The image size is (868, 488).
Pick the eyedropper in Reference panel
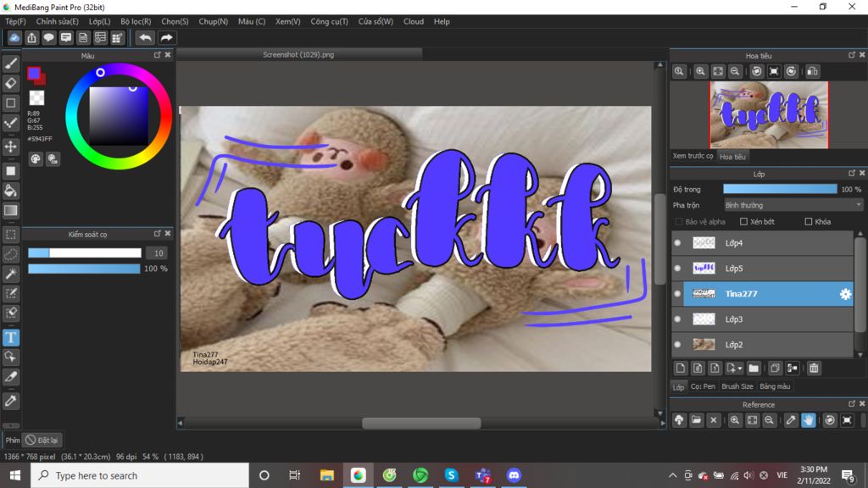[x=791, y=420]
